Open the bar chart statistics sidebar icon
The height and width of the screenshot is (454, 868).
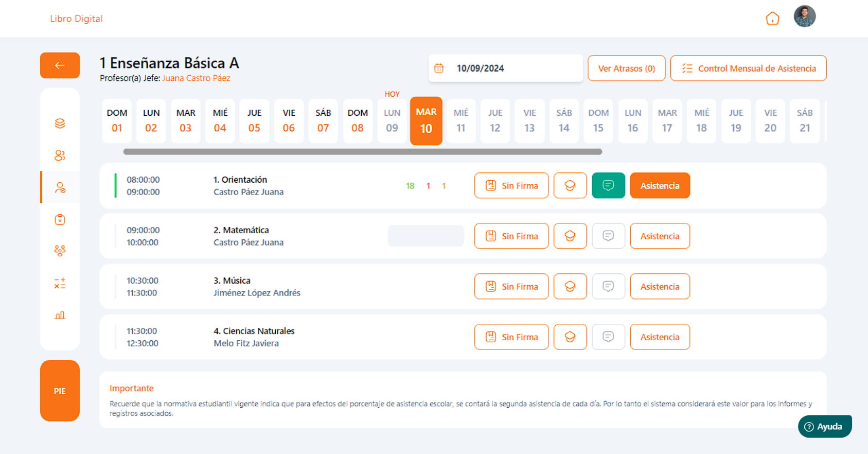[60, 315]
